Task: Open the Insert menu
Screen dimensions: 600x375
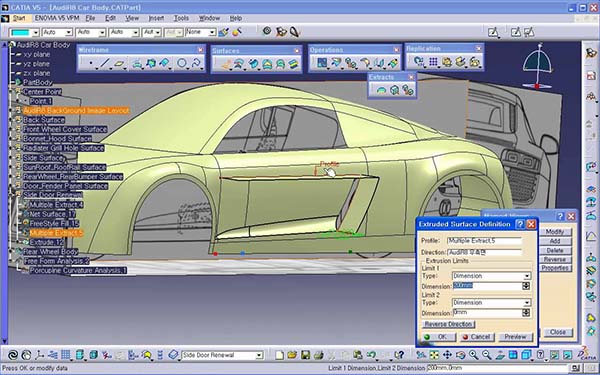Action: [156, 18]
